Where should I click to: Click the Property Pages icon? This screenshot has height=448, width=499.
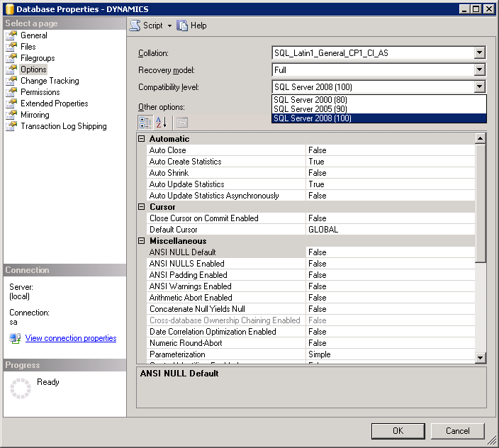pyautogui.click(x=182, y=123)
